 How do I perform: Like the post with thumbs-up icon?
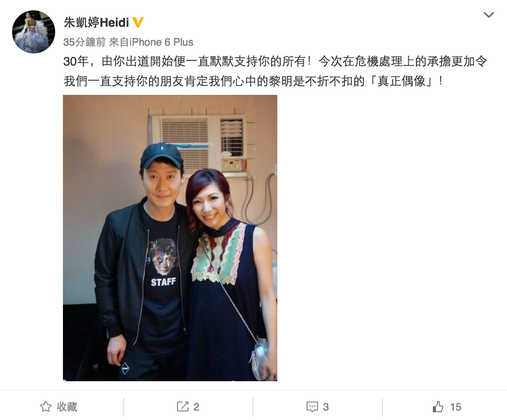tap(438, 407)
